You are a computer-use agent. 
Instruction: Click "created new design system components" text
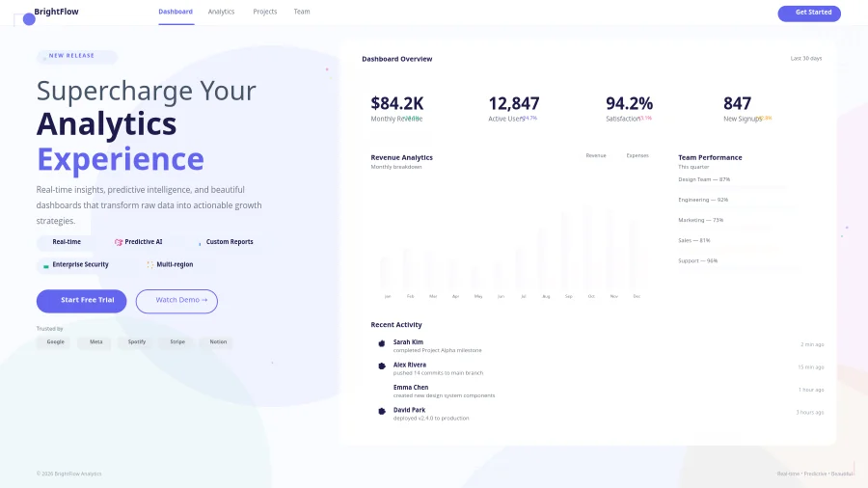pyautogui.click(x=444, y=395)
